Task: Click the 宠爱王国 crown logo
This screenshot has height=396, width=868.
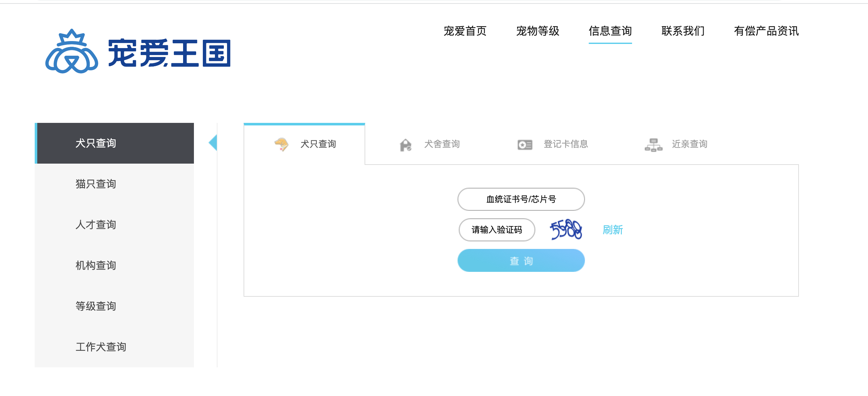Action: (72, 52)
